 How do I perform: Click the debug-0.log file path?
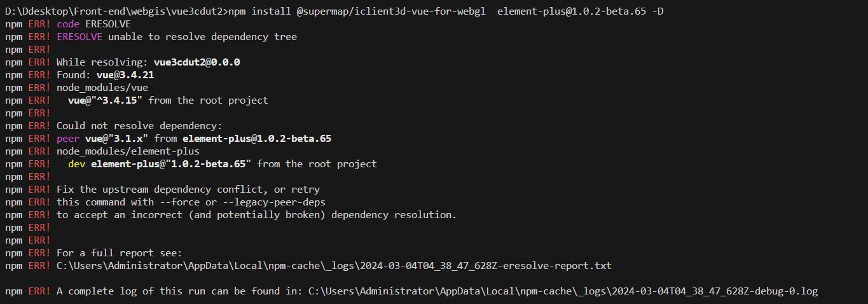(x=563, y=291)
